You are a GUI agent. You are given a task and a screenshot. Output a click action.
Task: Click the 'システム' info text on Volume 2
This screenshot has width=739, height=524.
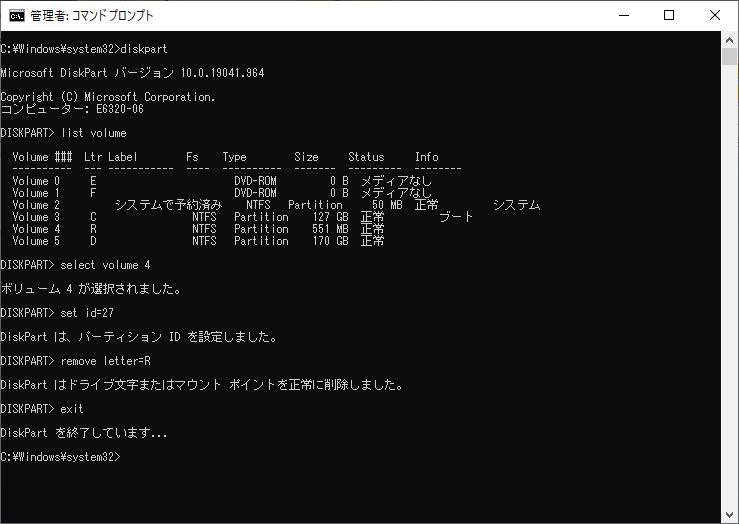(517, 205)
